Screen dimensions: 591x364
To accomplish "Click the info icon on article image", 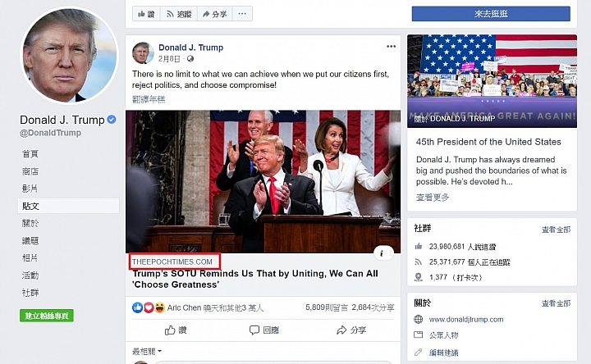I will pyautogui.click(x=382, y=253).
